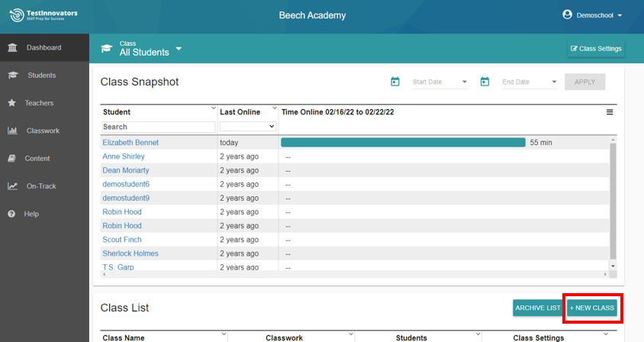Viewport: 644px width, 342px height.
Task: Open the demostudent9 link
Action: (126, 198)
